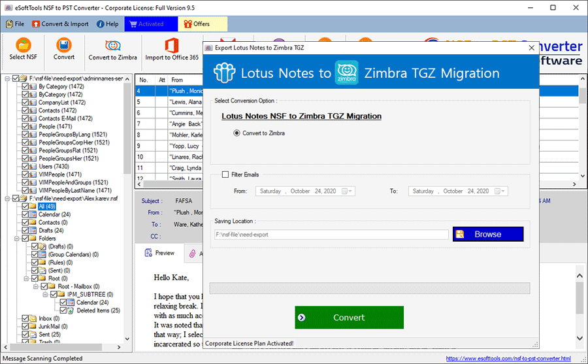Screen dimensions: 588x364
Task: Toggle the VIMPeople (1471) checkbox
Action: [x=25, y=174]
